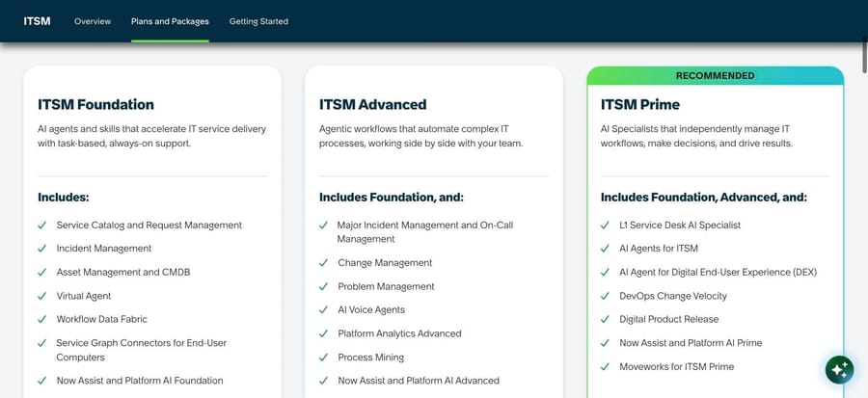
Task: Click checkmark beside AI Voice Agents
Action: pos(323,309)
